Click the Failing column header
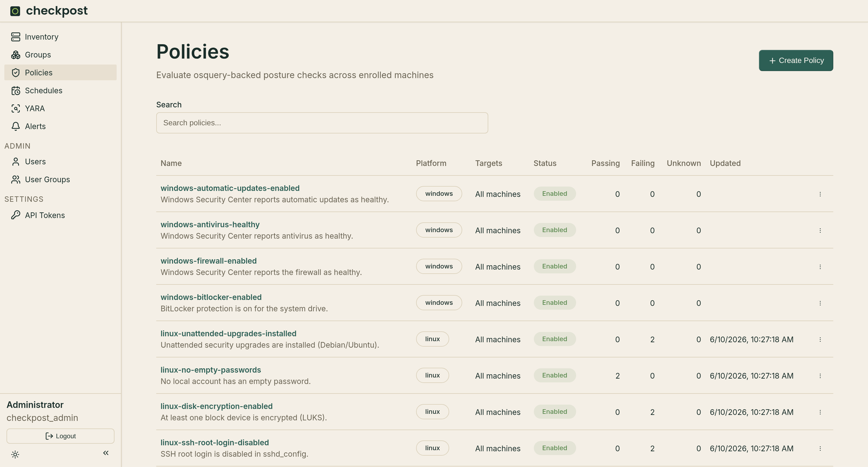 pyautogui.click(x=643, y=163)
